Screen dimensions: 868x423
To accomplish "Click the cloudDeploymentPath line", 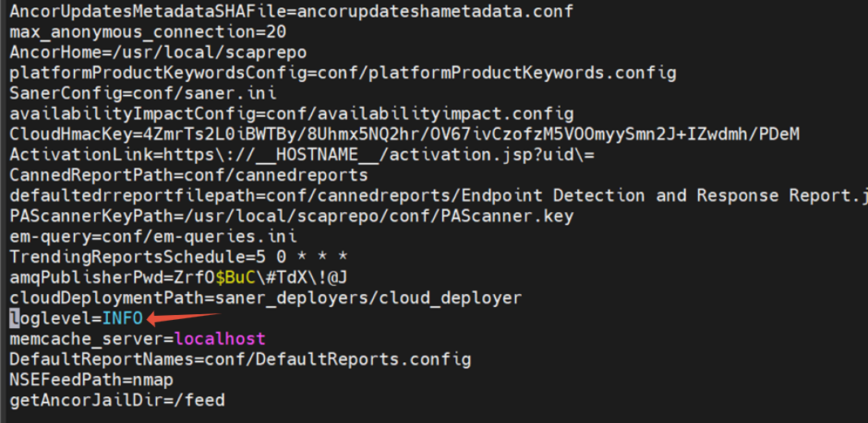I will [x=266, y=298].
